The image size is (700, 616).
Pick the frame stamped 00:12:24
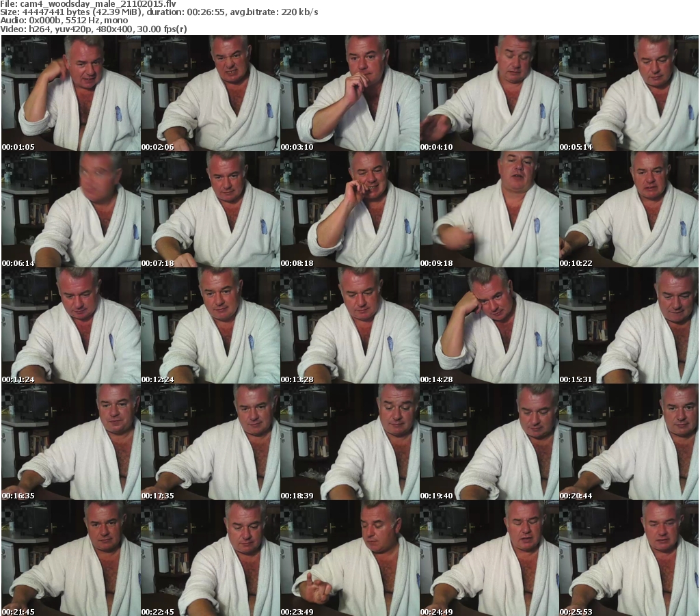[211, 325]
